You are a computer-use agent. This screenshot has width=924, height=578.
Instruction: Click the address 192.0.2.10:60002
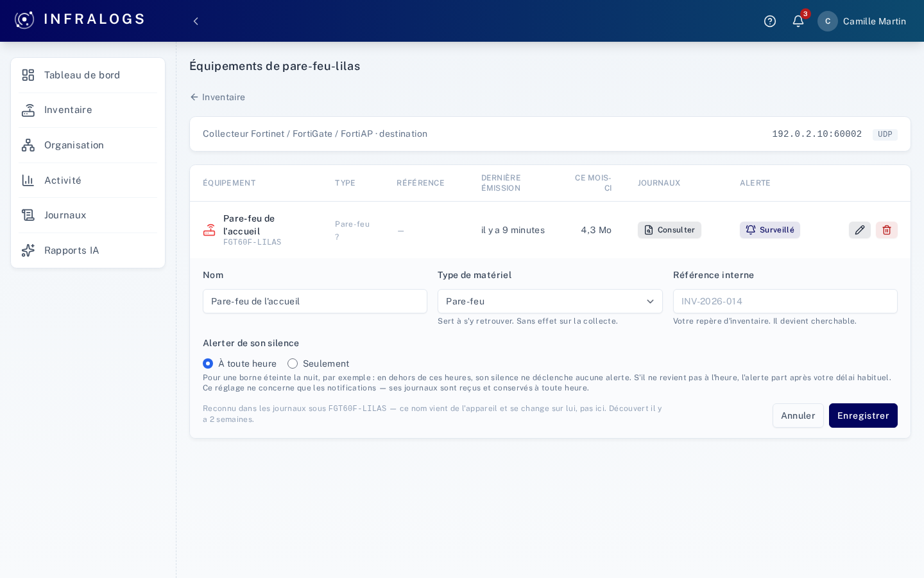[817, 134]
